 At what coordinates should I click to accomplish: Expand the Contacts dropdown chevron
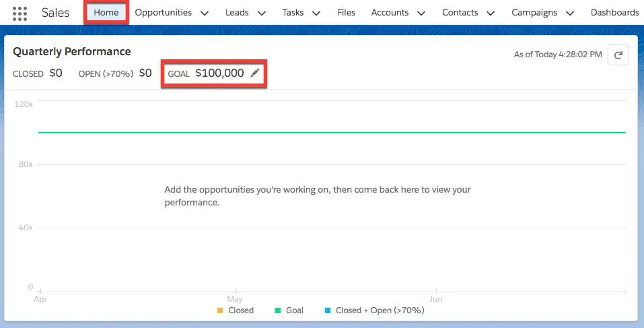pos(491,13)
